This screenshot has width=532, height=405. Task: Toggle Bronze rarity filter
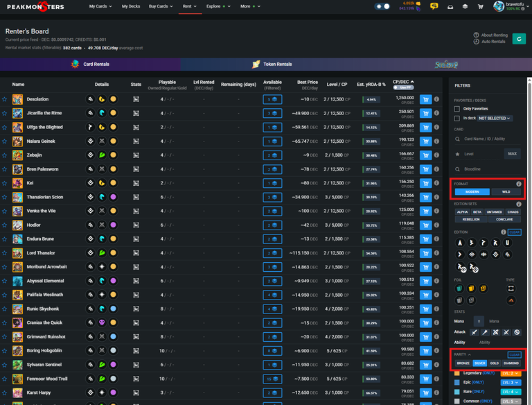463,363
